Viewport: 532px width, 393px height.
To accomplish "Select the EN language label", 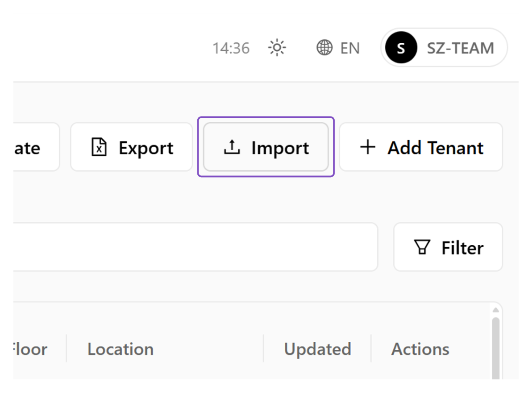I will coord(350,48).
